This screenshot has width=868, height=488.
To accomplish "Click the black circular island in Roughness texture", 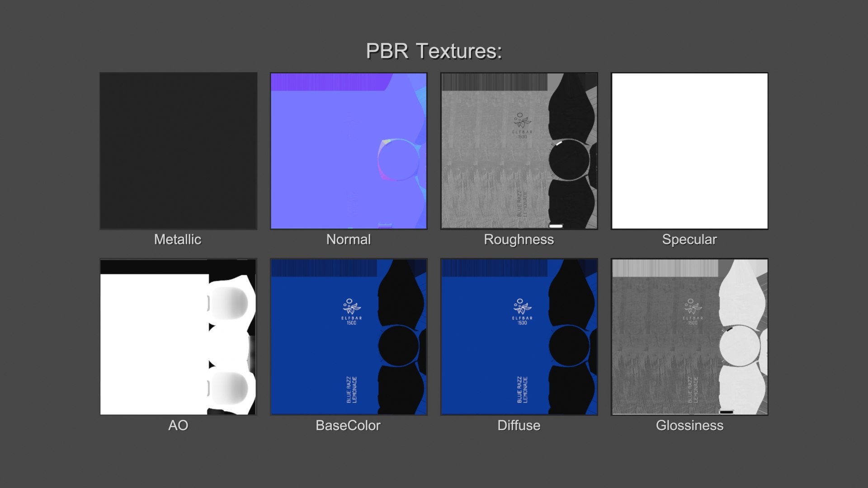I will pos(569,160).
